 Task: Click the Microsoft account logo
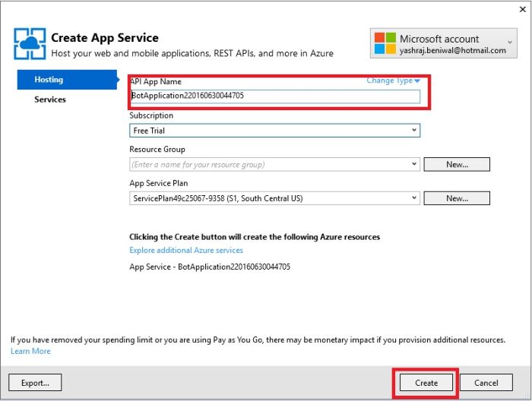pyautogui.click(x=385, y=43)
